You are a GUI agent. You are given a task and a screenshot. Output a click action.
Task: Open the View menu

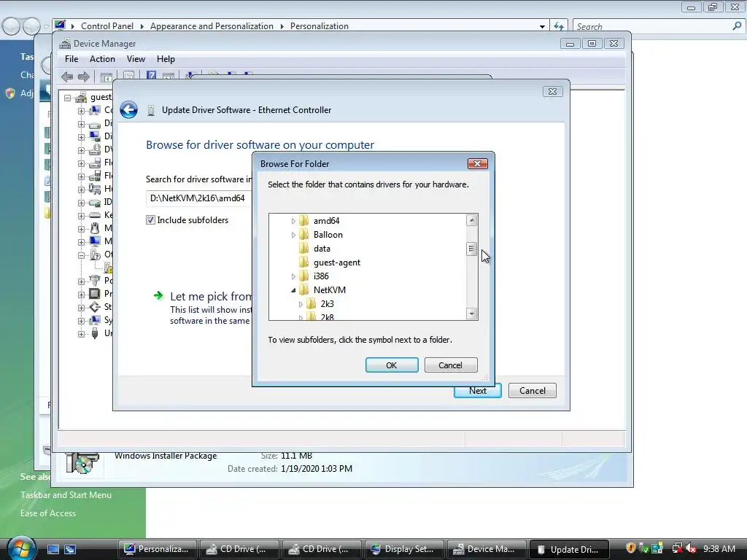point(136,59)
